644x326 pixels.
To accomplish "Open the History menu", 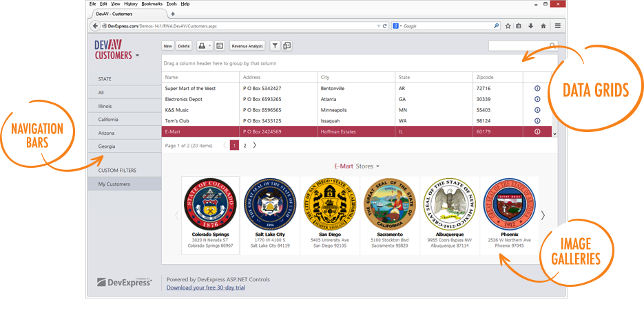I will tap(131, 3).
